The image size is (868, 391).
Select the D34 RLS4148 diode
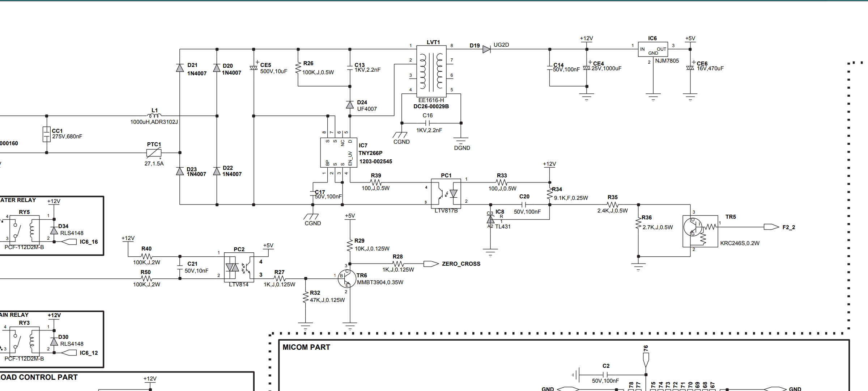[54, 230]
